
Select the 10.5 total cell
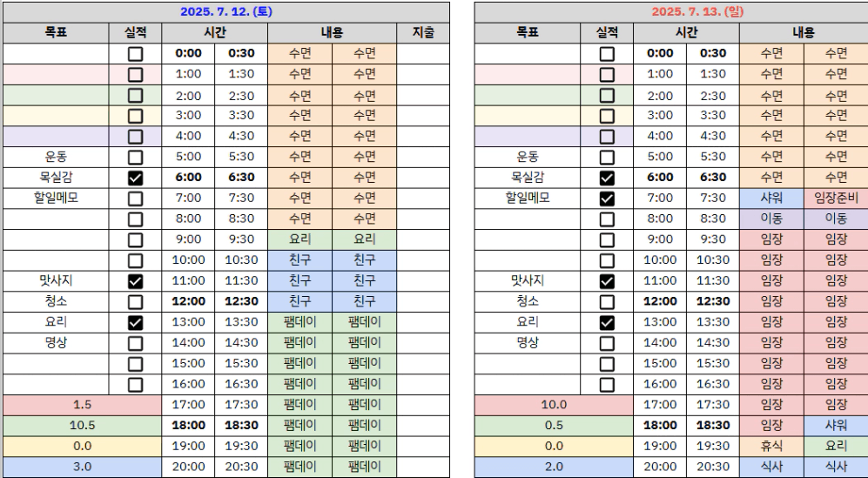coord(82,426)
